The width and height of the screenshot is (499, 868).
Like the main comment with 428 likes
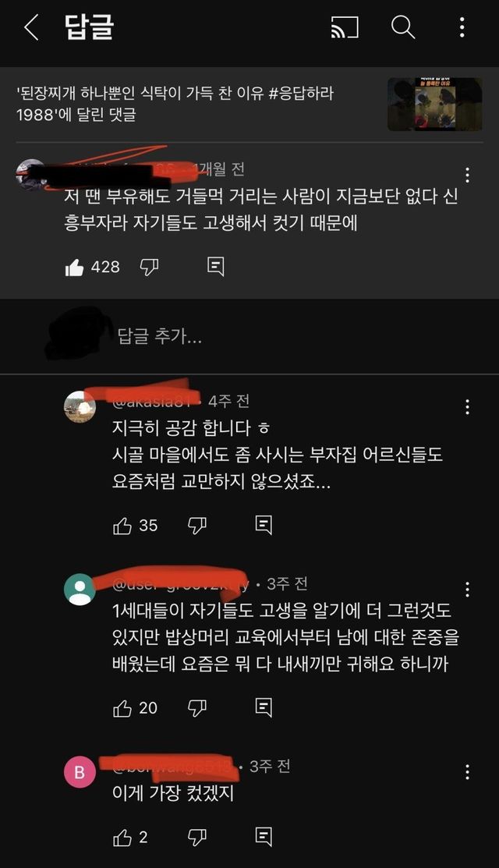(74, 267)
